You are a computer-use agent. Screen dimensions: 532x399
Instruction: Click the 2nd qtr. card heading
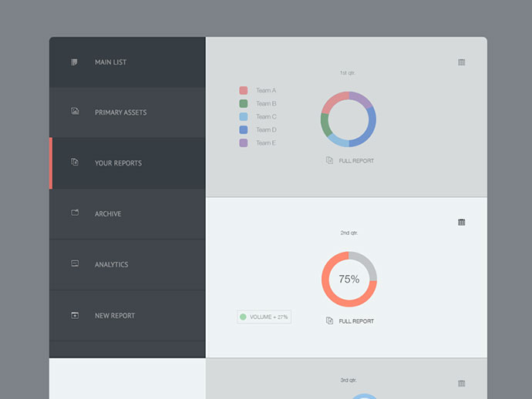point(348,233)
